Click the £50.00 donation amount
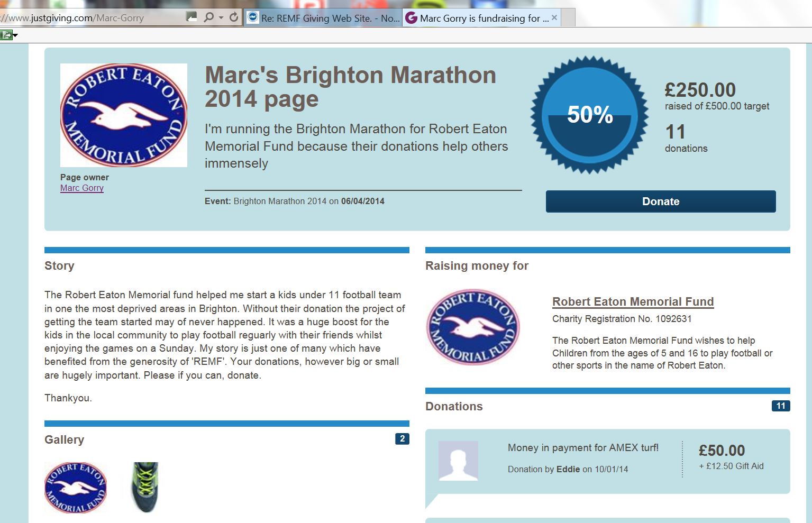This screenshot has width=812, height=523. click(x=722, y=451)
